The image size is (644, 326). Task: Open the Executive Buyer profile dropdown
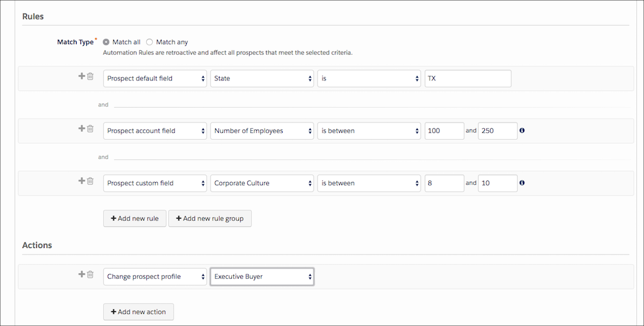point(262,276)
